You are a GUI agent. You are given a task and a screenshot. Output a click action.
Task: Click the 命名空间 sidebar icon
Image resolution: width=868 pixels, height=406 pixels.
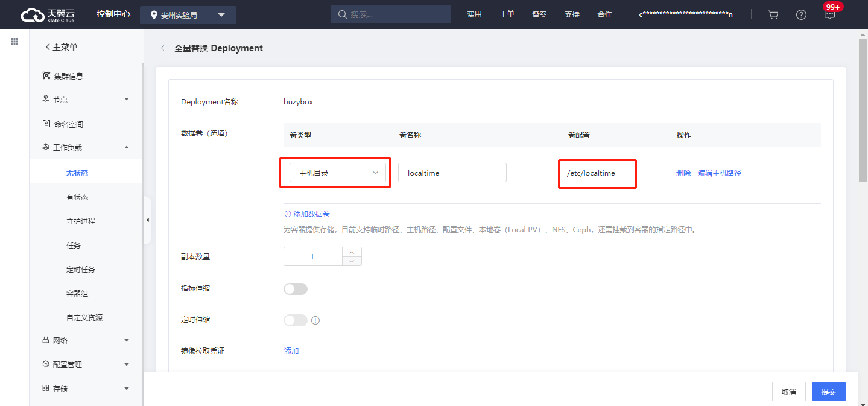(x=46, y=124)
